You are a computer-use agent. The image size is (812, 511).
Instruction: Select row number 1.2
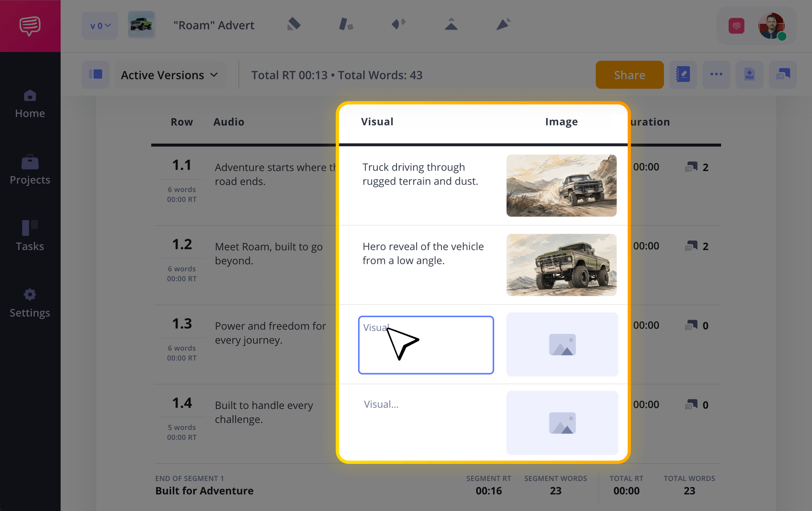(x=182, y=244)
